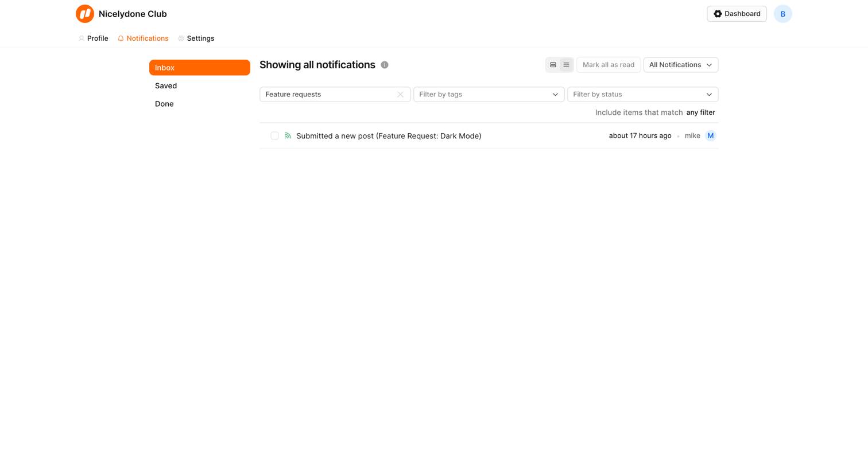Go to the Profile tab

(x=93, y=38)
